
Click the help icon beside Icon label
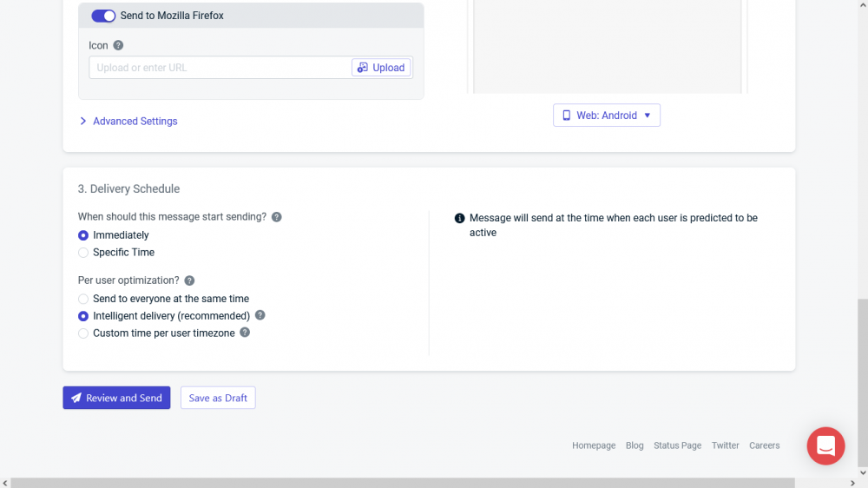(x=118, y=45)
